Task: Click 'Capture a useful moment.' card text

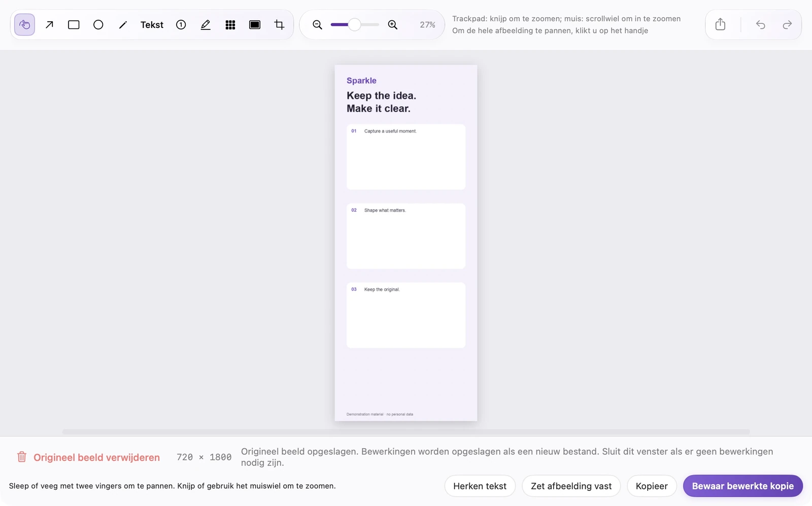Action: coord(390,131)
